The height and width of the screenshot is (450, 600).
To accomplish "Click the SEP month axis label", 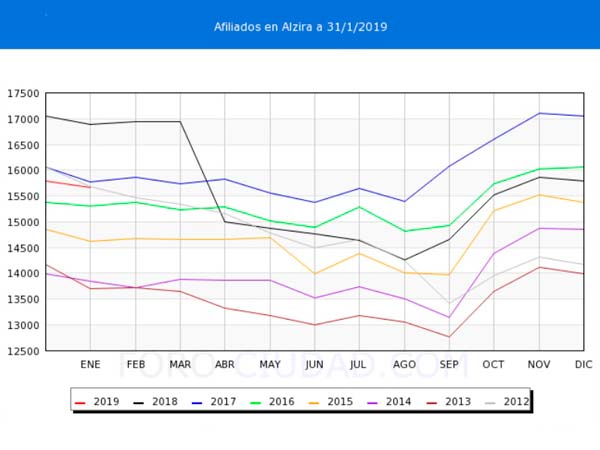I will [x=449, y=365].
